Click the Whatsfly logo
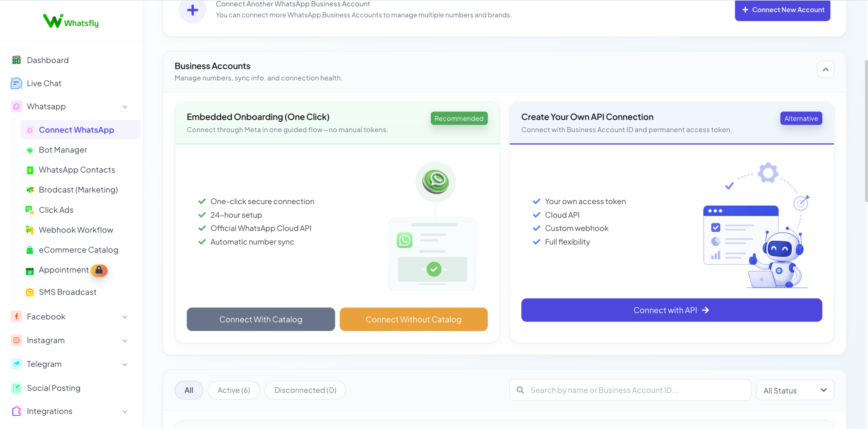This screenshot has height=429, width=868. coord(71,21)
